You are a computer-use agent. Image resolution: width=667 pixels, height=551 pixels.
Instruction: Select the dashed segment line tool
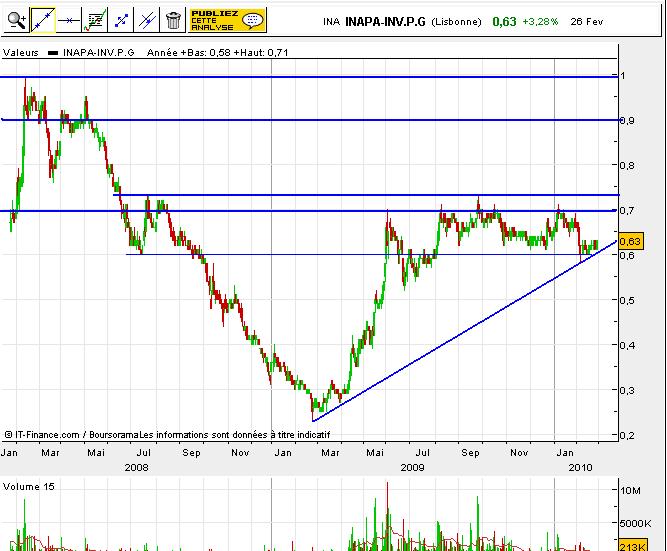121,18
